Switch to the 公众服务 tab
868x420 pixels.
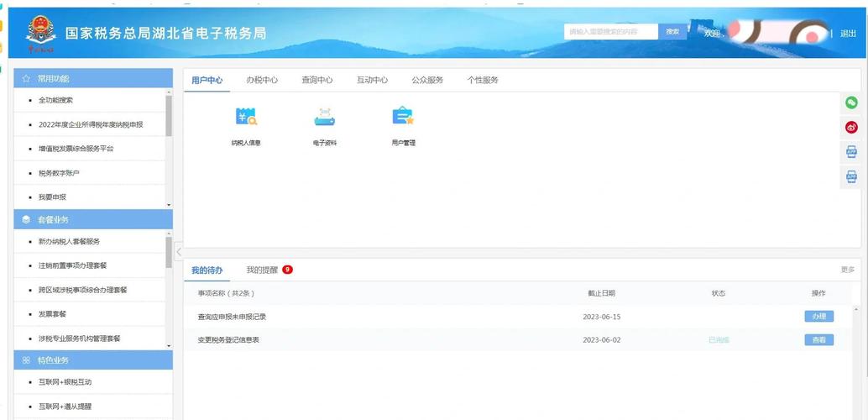pyautogui.click(x=427, y=80)
